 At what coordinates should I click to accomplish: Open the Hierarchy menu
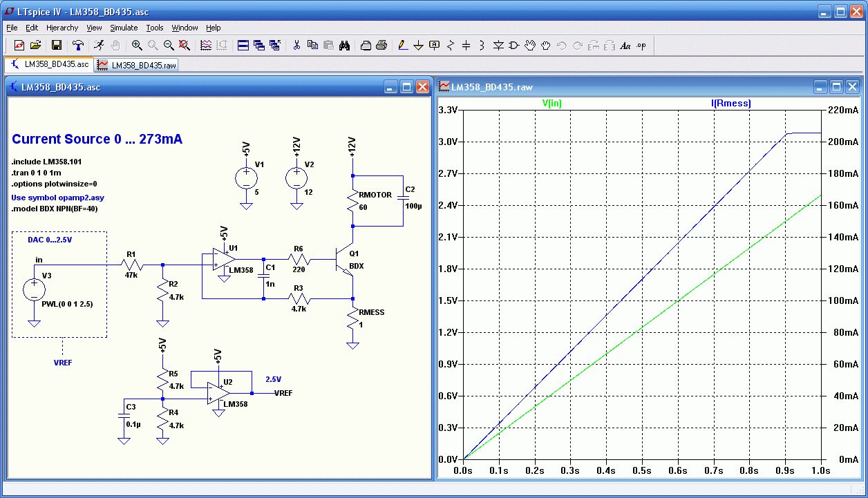tap(62, 28)
